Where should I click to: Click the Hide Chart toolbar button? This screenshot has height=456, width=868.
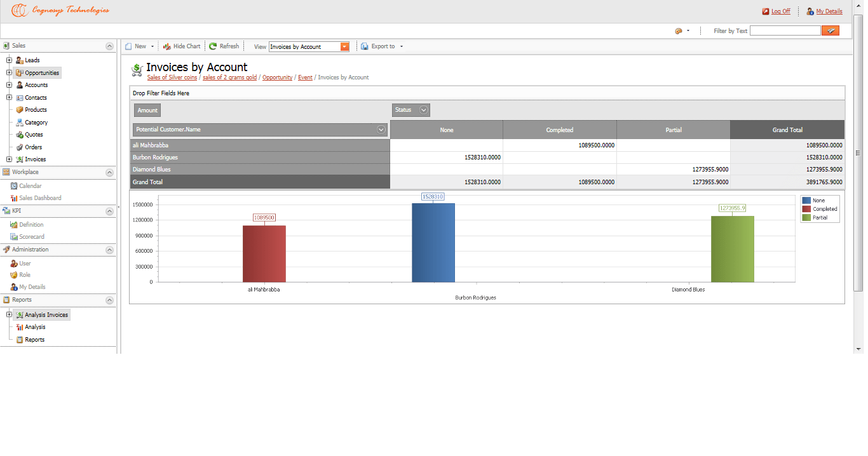[182, 46]
